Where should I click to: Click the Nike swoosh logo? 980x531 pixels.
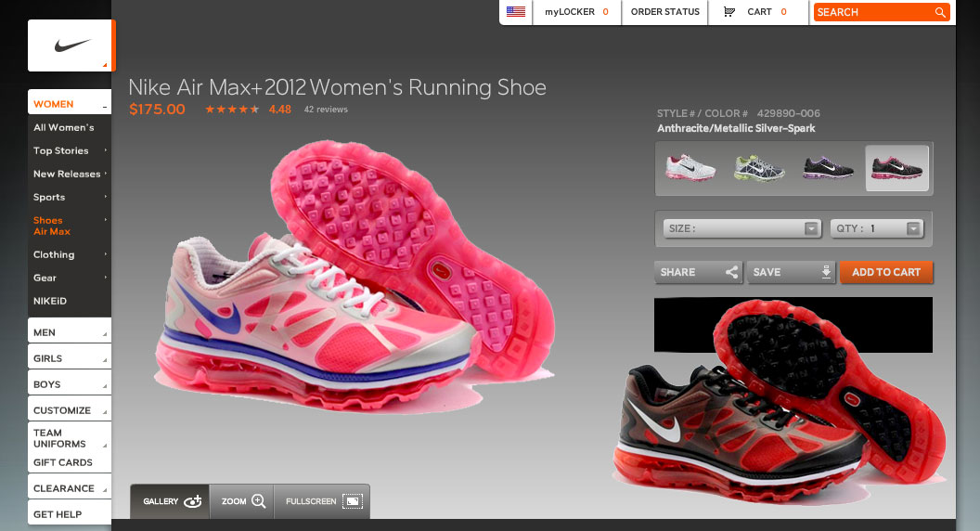point(71,45)
